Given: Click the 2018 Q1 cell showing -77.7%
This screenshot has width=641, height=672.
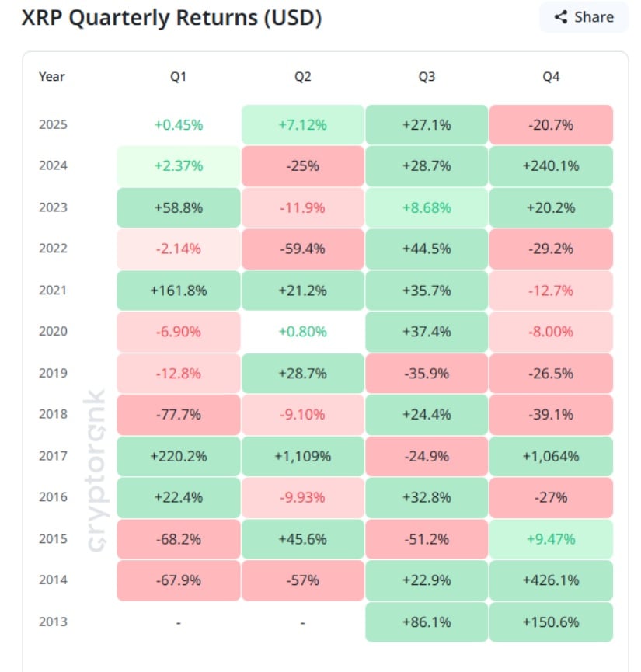Looking at the screenshot, I should pos(179,414).
